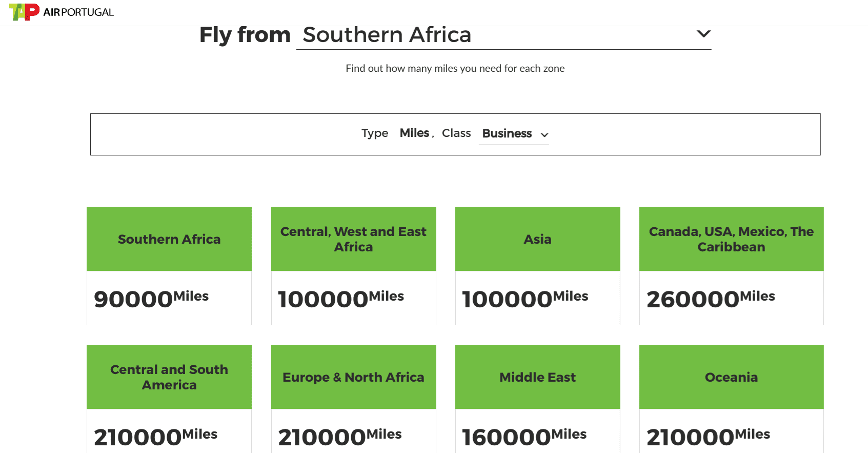Click the 'Type' label in filter bar
Viewport: 868px width, 453px height.
[x=375, y=133]
